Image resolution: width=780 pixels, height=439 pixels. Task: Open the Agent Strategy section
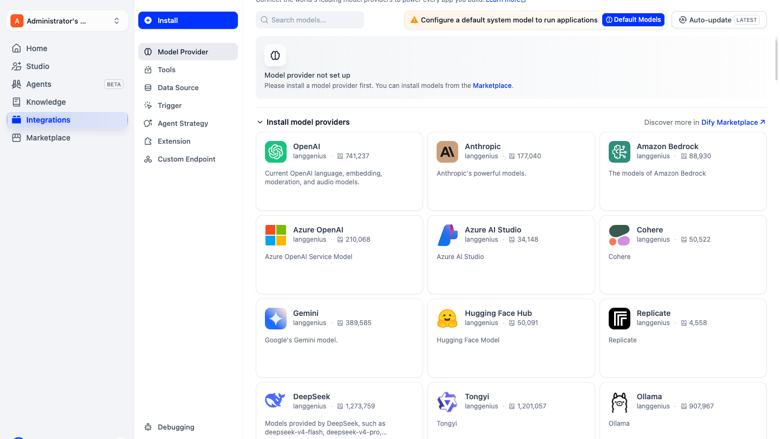tap(188, 123)
